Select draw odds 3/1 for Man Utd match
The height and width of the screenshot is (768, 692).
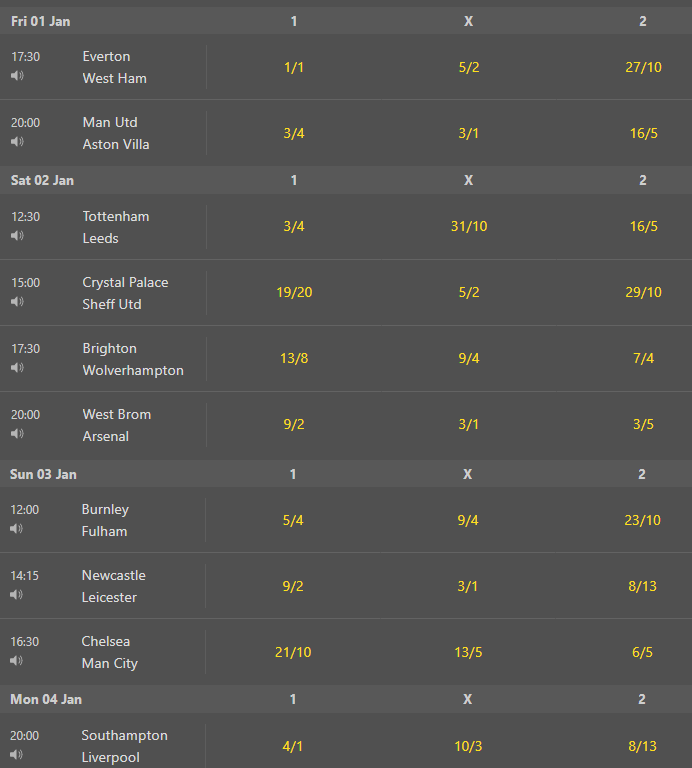(468, 133)
